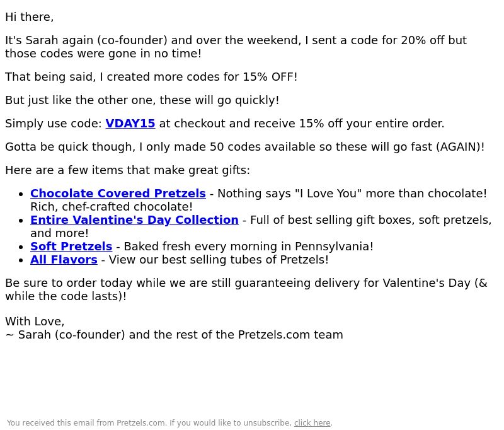504x430 pixels.
Task: Click the 'best selling tubes of Pretzels' text
Action: pos(219,260)
